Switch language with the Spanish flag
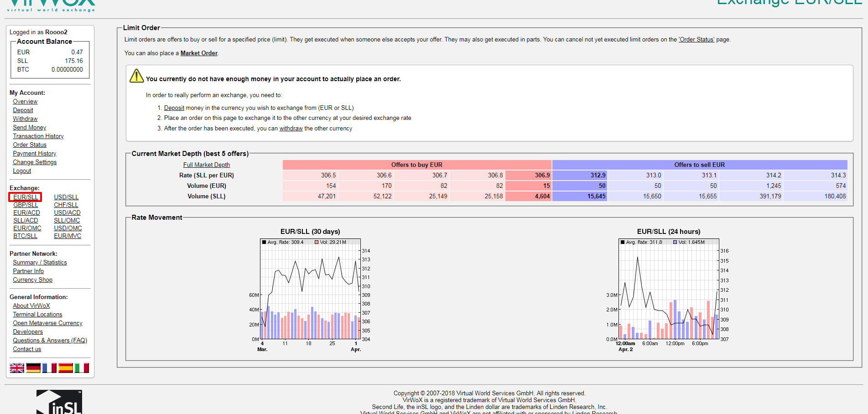This screenshot has height=414, width=868. 66,368
